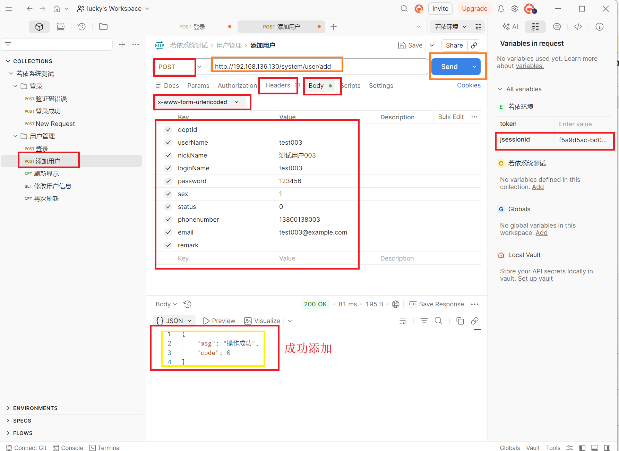
Task: Open the hamburger main menu
Action: (9, 9)
